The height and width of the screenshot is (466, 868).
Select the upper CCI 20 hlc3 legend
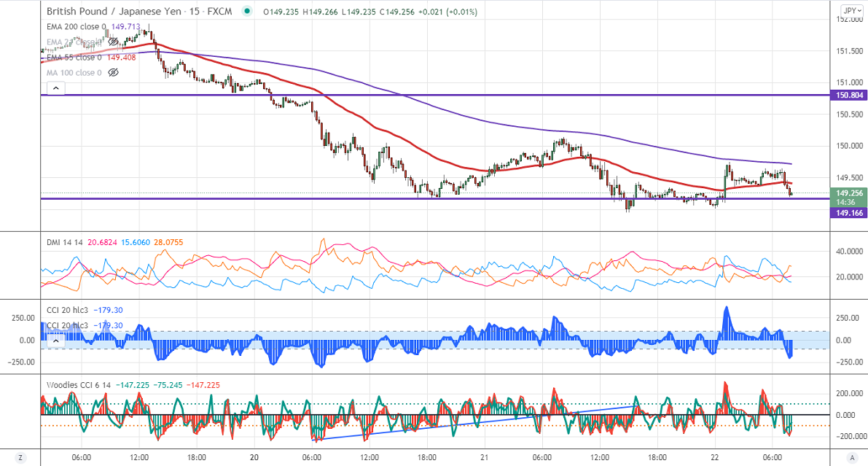[67, 310]
